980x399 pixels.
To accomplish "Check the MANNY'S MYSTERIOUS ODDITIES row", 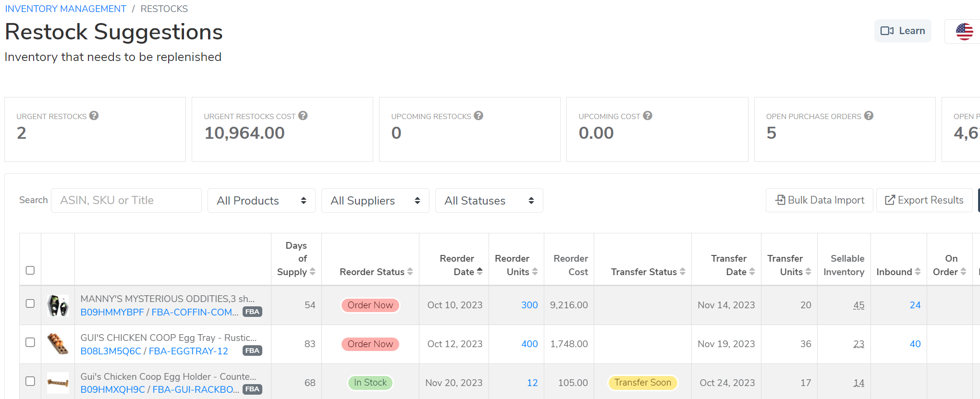I will point(30,303).
